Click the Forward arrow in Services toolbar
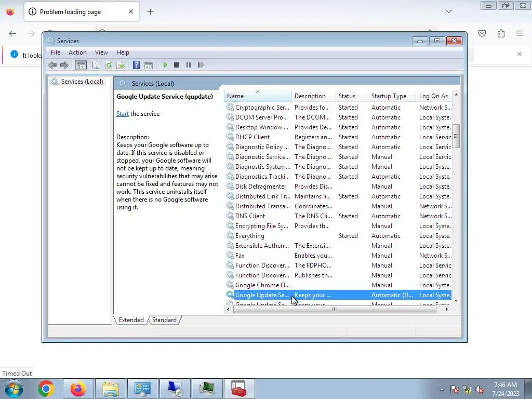This screenshot has height=399, width=532. tap(64, 65)
